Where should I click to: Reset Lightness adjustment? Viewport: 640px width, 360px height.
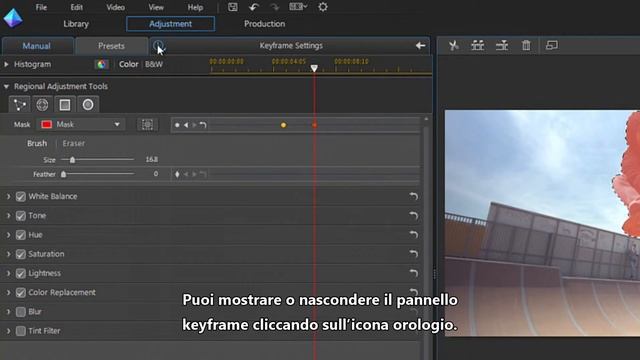click(x=413, y=273)
